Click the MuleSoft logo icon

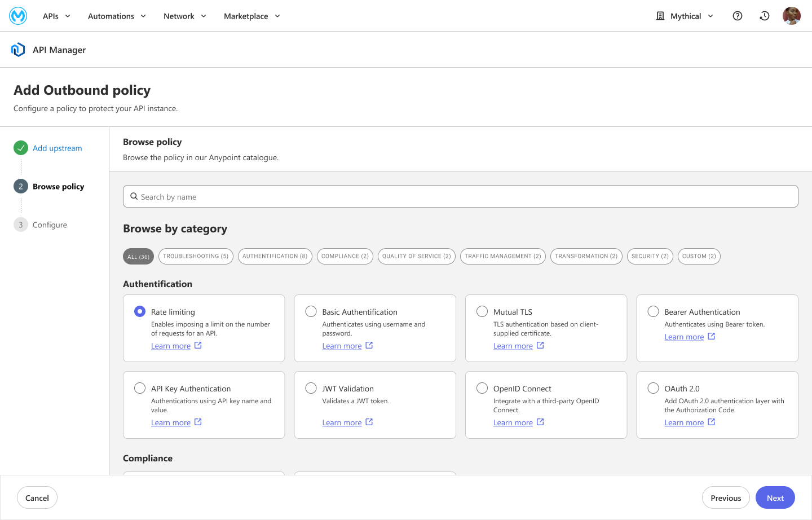click(18, 16)
